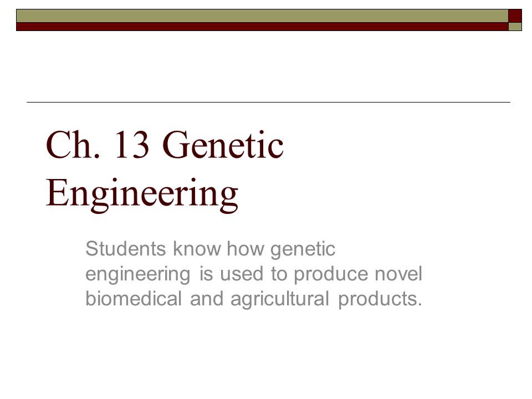Click the thin horizontal divider line
Screen dimensions: 532x399
click(268, 102)
